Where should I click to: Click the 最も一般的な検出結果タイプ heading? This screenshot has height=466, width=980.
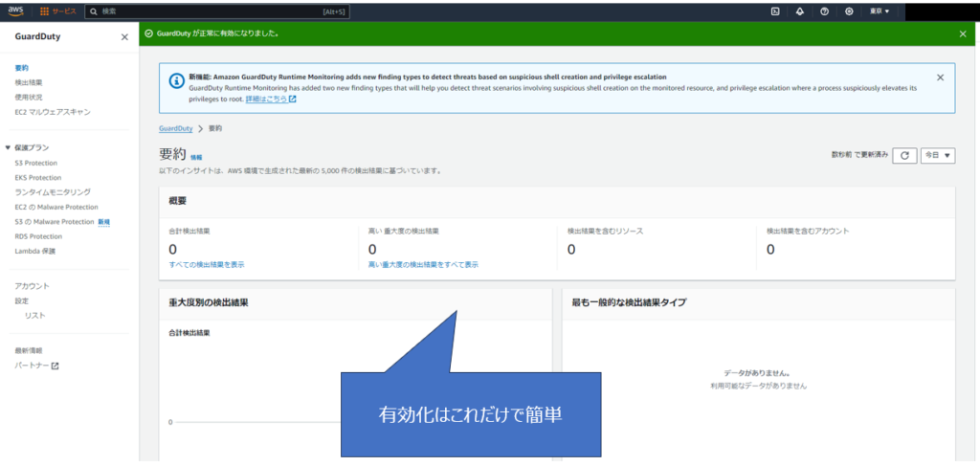630,303
